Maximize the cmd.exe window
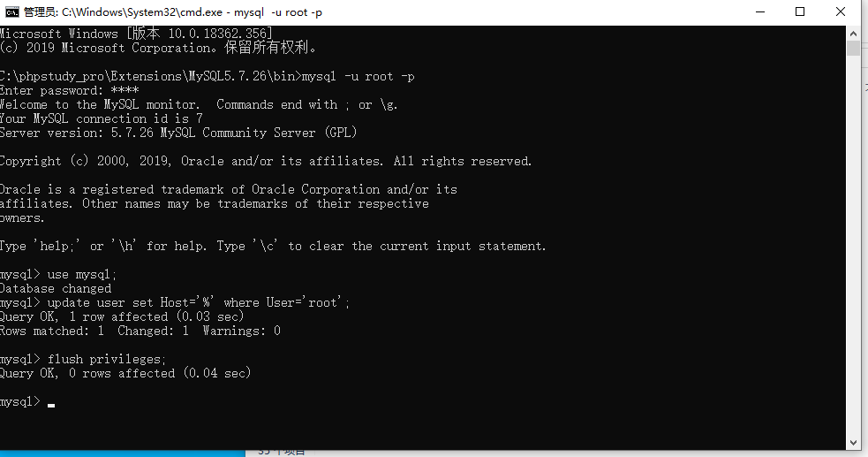 tap(800, 12)
